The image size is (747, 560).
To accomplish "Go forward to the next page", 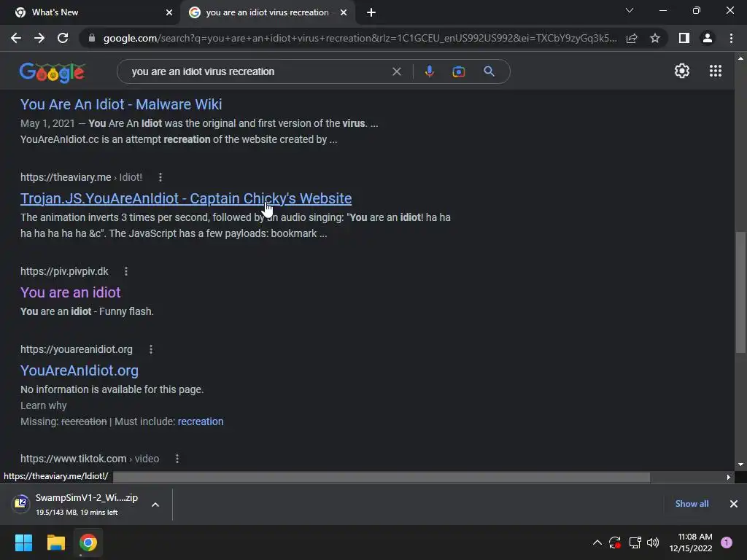I will (x=39, y=38).
